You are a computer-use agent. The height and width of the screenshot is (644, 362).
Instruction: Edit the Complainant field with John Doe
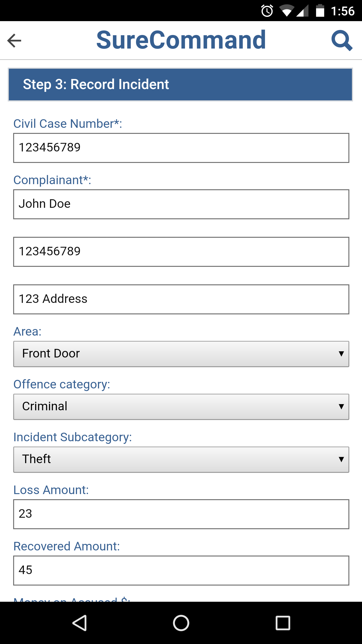pos(181,204)
